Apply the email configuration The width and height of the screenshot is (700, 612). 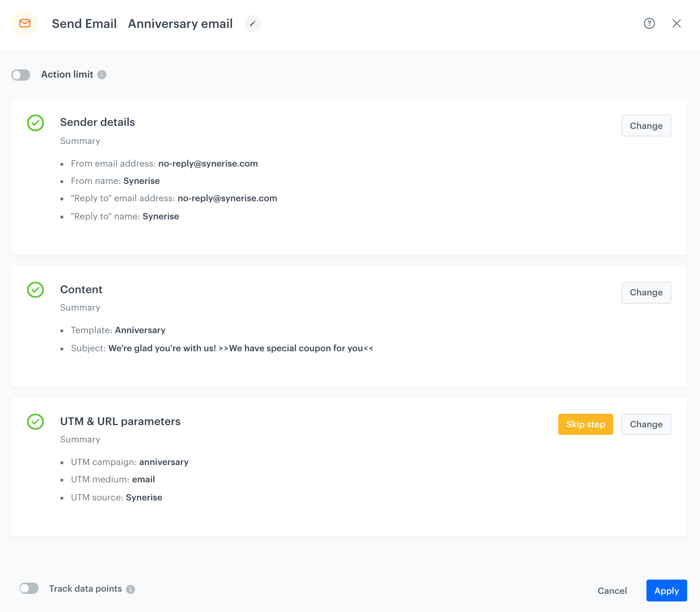[666, 591]
